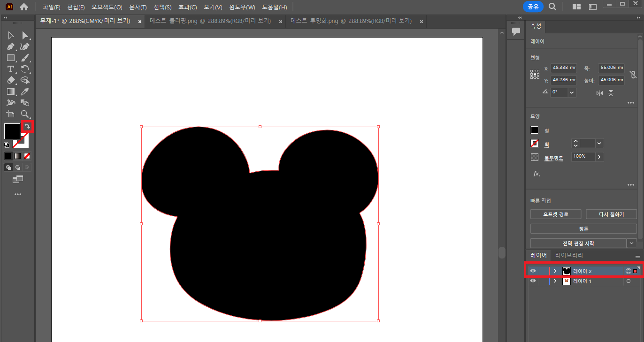Expand 레이어 1 contents
Viewport: 644px width, 342px height.
[x=555, y=281]
